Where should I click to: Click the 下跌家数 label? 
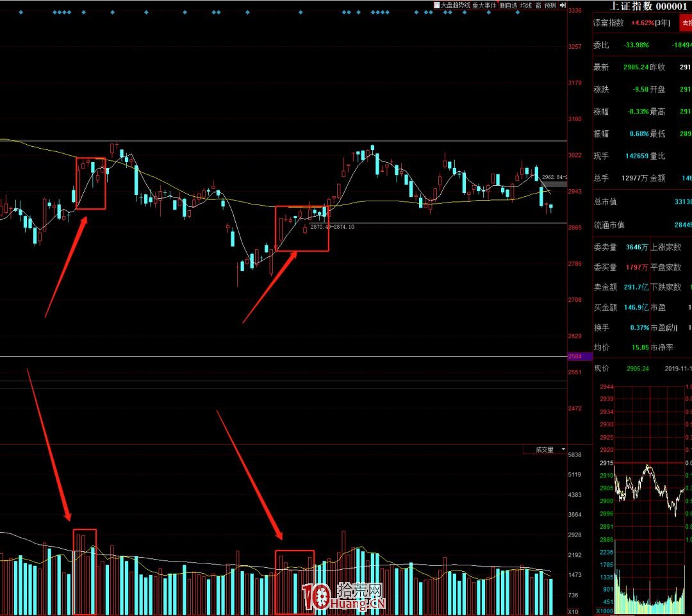point(666,287)
